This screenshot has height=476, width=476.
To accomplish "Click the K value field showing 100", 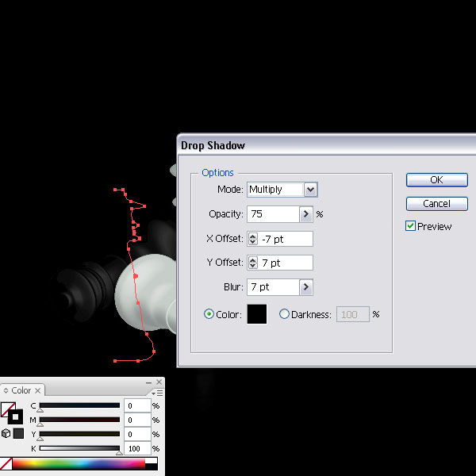I will (x=137, y=449).
